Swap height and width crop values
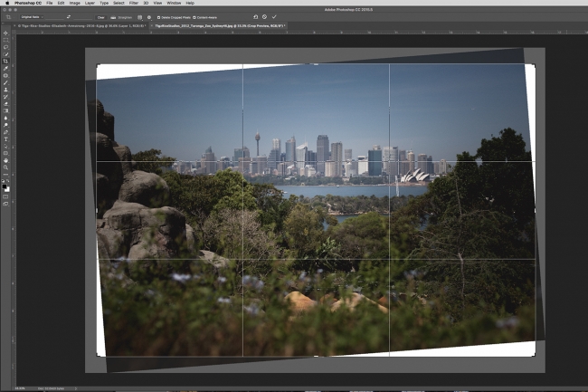The width and height of the screenshot is (588, 392). (x=69, y=17)
